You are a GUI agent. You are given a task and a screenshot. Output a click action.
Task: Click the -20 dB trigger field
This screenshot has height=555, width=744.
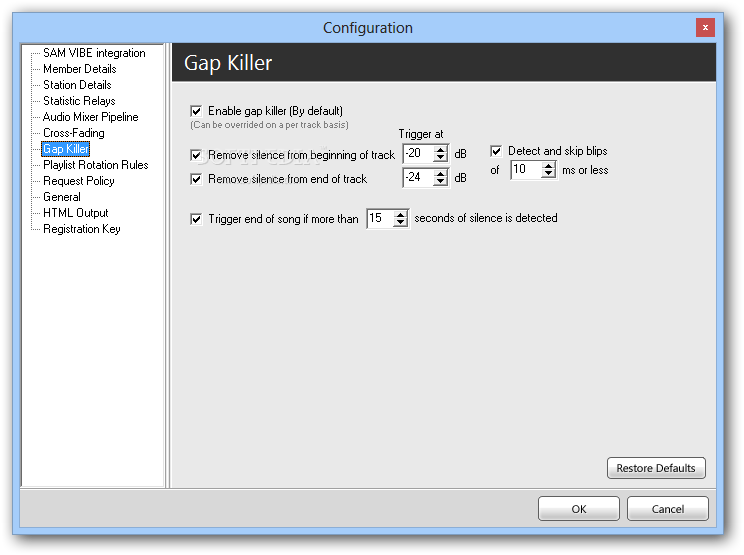point(418,154)
